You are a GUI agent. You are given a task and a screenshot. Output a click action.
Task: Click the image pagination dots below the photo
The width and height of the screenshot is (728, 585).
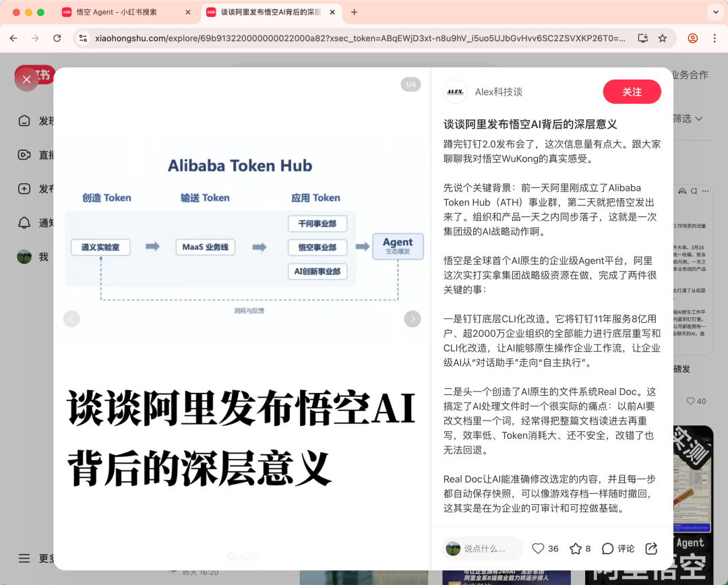point(242,555)
